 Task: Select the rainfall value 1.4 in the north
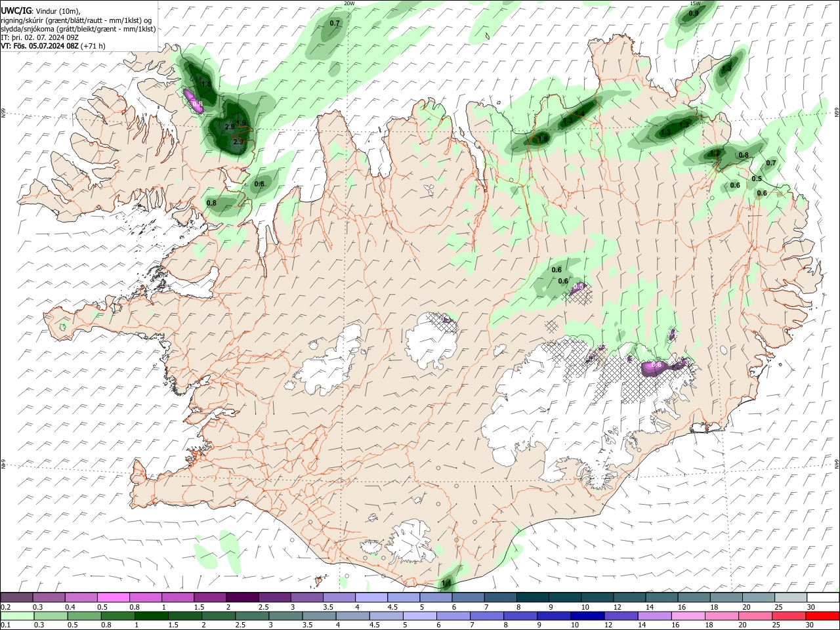coord(580,114)
